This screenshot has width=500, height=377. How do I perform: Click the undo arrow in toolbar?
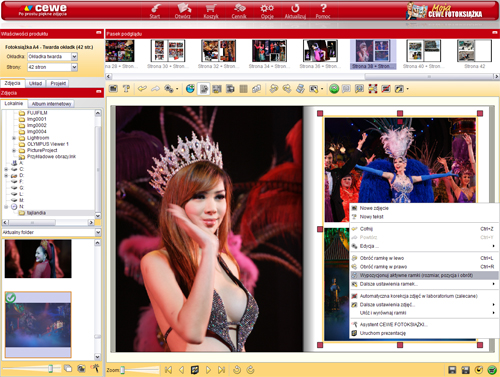pyautogui.click(x=142, y=89)
